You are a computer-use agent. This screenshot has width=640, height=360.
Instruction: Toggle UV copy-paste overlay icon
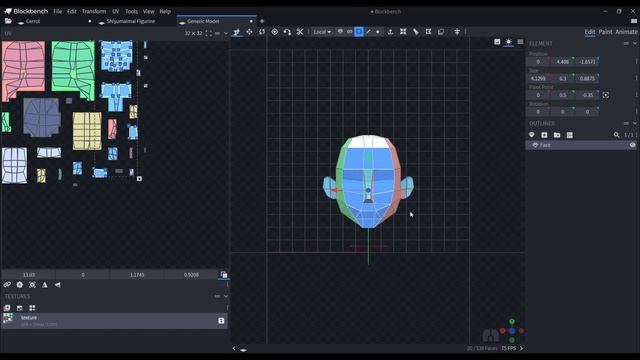pos(224,275)
